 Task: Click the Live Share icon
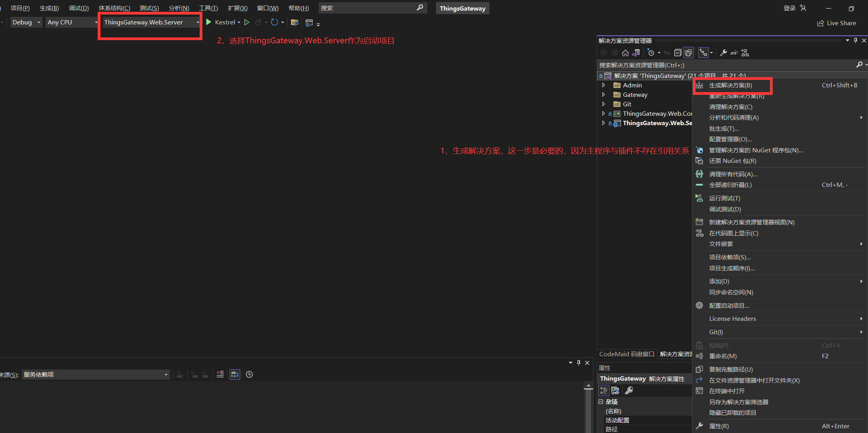(820, 23)
